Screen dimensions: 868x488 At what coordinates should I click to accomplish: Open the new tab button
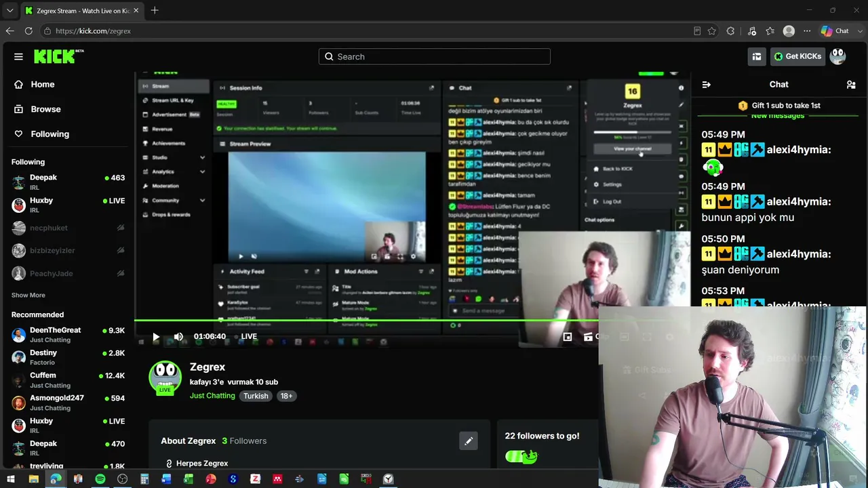(x=155, y=10)
